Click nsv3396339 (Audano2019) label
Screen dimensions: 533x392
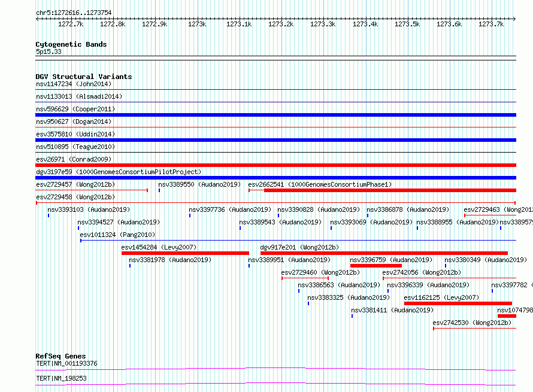pyautogui.click(x=428, y=285)
